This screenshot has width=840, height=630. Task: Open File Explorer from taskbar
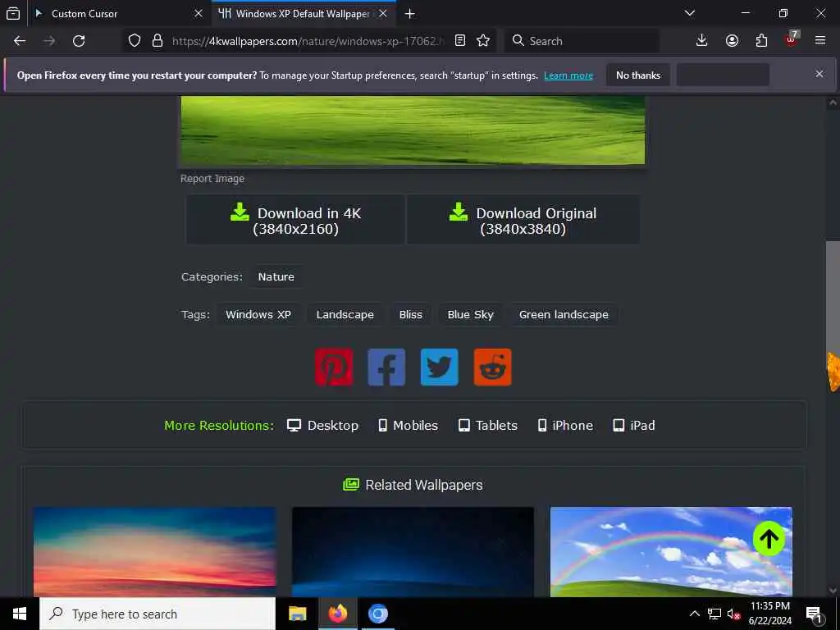click(297, 614)
